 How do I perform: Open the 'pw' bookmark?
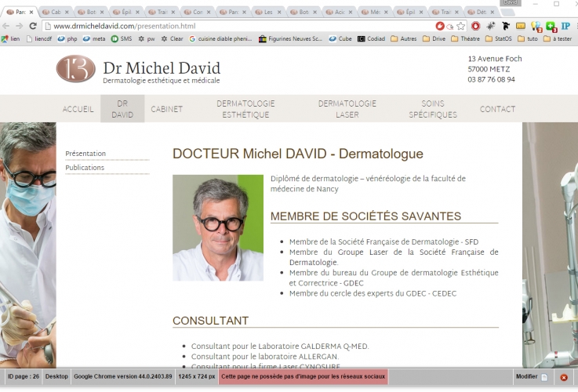(147, 38)
